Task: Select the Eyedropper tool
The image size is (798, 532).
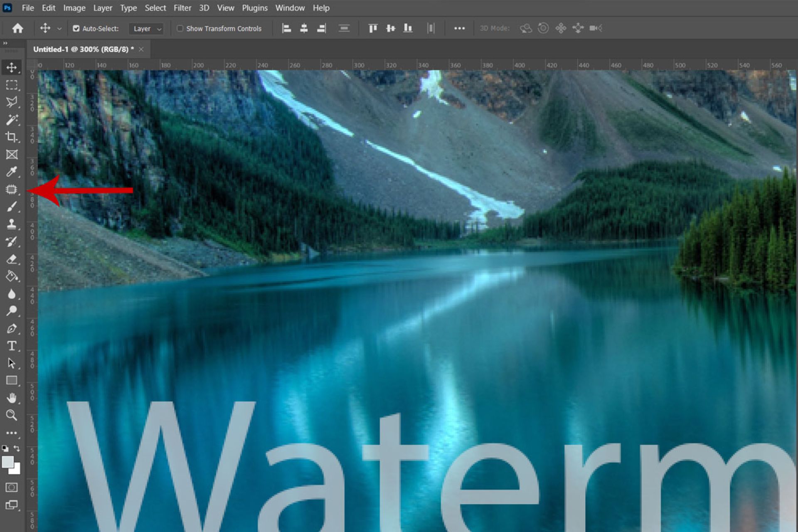Action: (x=12, y=172)
